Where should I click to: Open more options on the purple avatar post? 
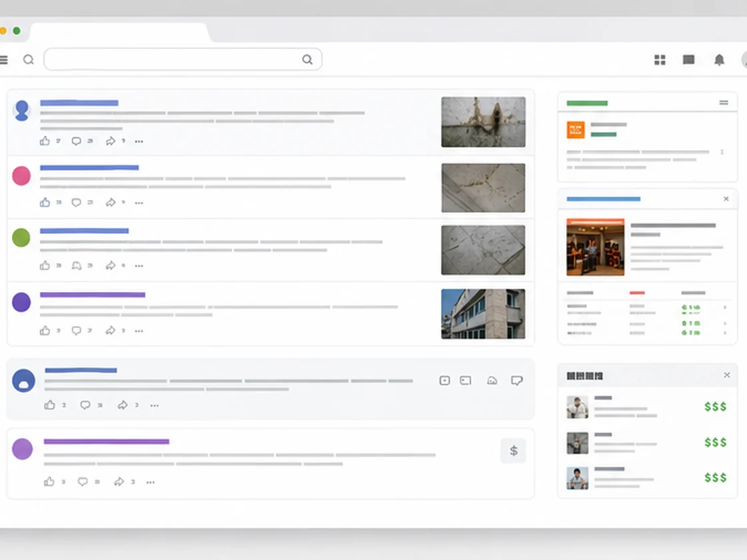coord(139,331)
